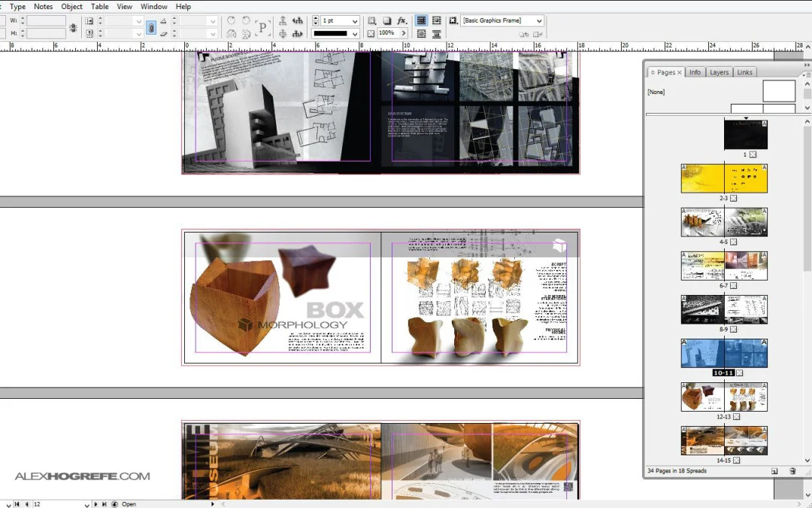
Task: Open the Type menu
Action: pyautogui.click(x=17, y=6)
